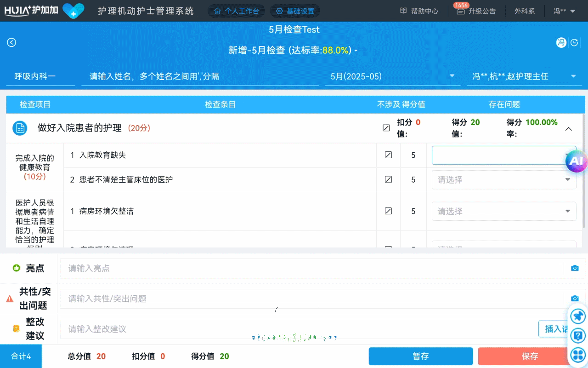The width and height of the screenshot is (588, 368).
Task: Click the four-circle apps floating icon
Action: click(x=578, y=355)
